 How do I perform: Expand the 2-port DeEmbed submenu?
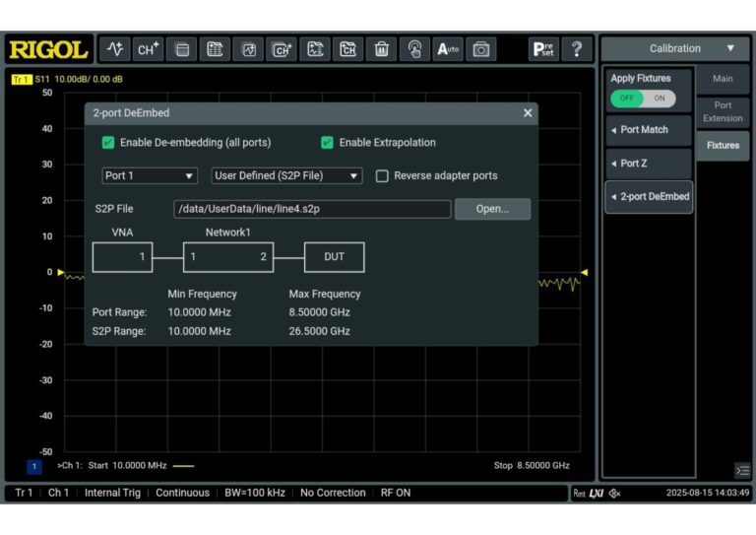point(649,197)
